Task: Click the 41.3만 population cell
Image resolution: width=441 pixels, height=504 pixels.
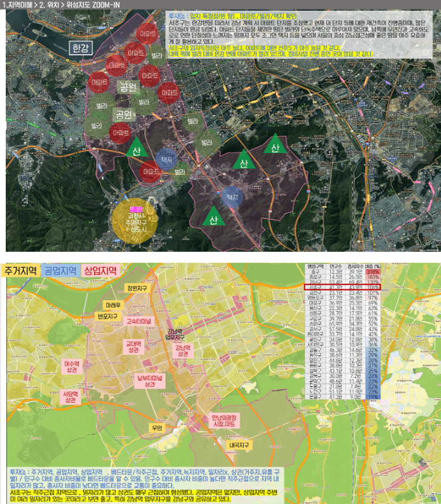Action: click(x=335, y=287)
